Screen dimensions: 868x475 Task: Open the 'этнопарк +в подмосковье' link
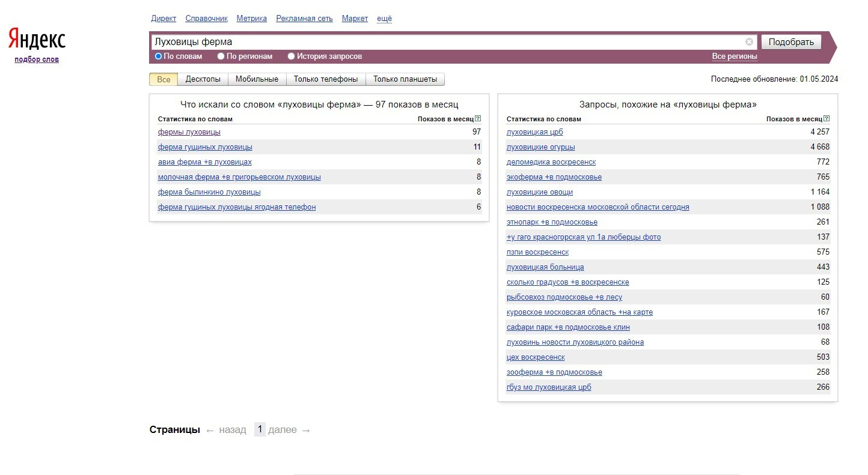pyautogui.click(x=552, y=222)
